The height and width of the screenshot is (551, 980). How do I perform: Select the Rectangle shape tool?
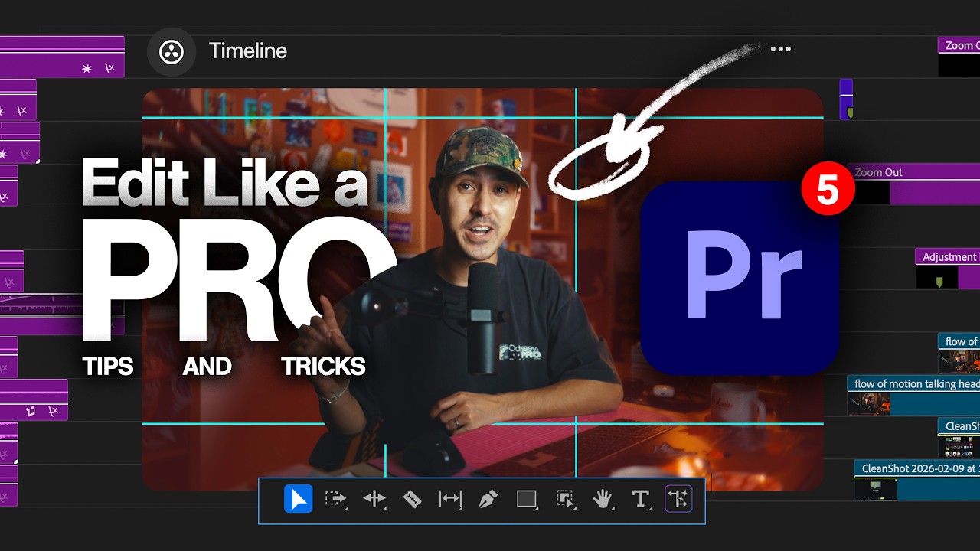click(527, 500)
